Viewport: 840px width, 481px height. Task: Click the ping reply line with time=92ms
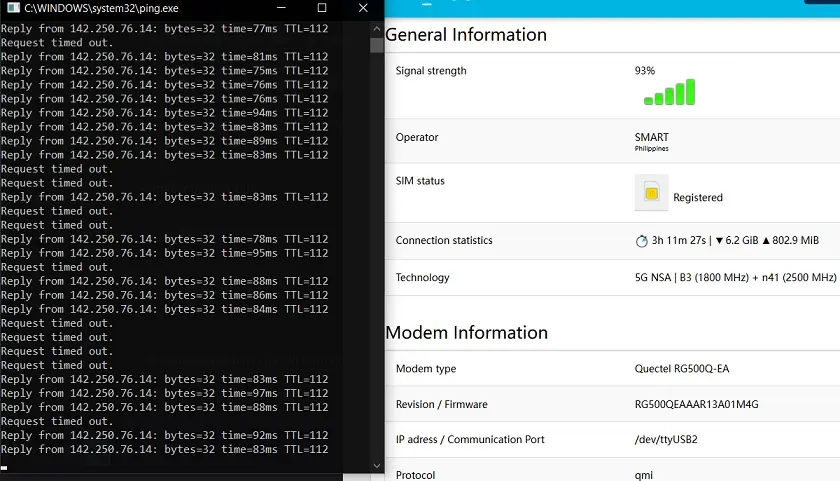pos(164,435)
